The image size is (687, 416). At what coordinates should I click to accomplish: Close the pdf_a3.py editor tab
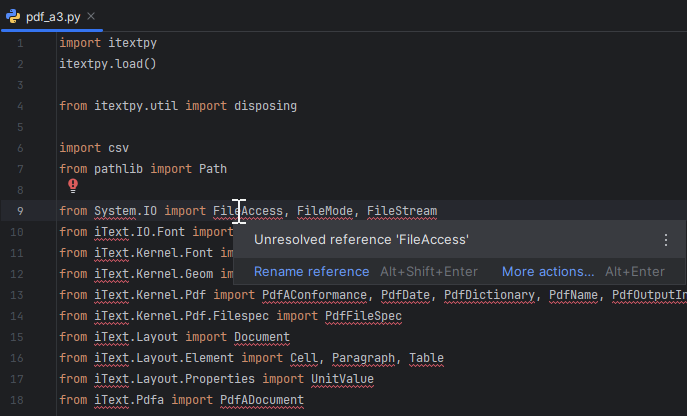click(x=92, y=17)
